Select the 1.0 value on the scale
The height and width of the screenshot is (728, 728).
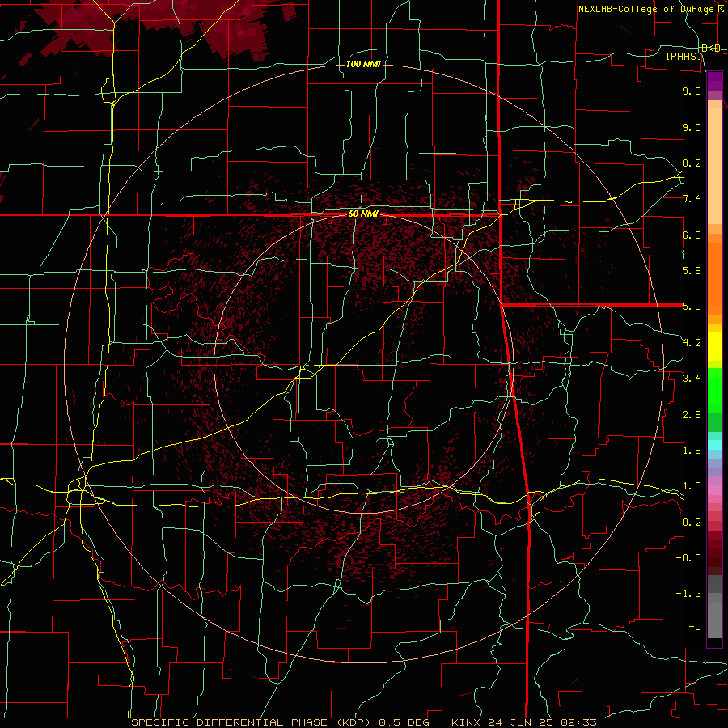coord(692,486)
